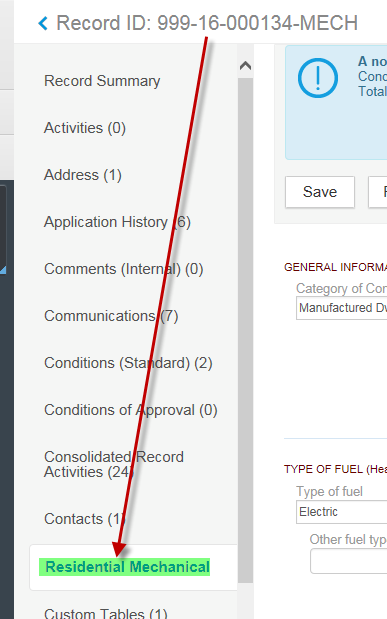Click the scroll-up chevron above the sidebar
This screenshot has height=619, width=387.
point(245,65)
